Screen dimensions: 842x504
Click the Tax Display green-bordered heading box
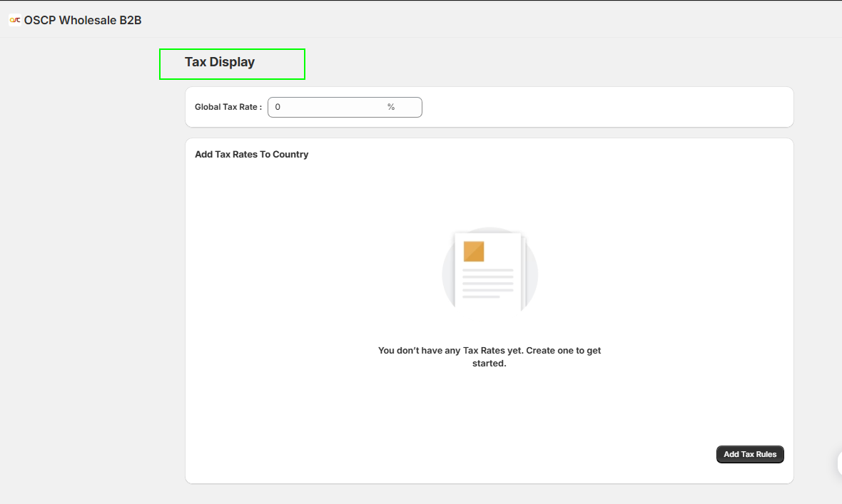point(232,63)
